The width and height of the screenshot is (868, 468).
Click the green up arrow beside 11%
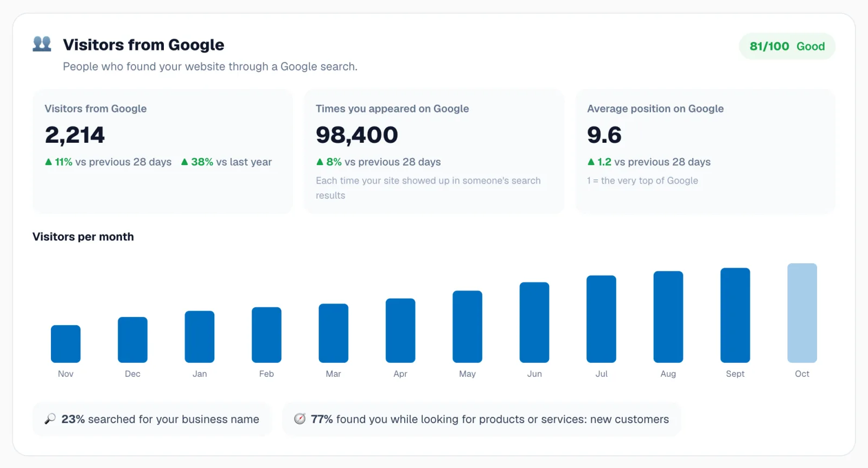tap(48, 162)
